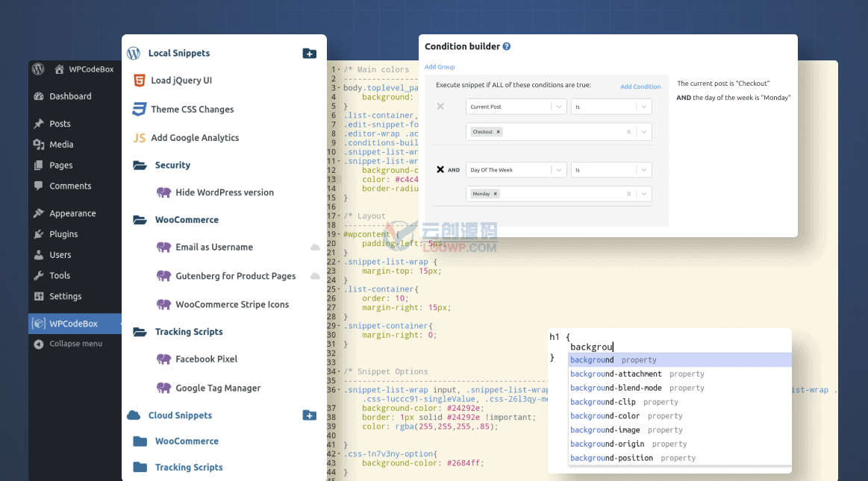Screen dimensions: 868x481
Task: Remove the Monday tag
Action: click(x=496, y=193)
